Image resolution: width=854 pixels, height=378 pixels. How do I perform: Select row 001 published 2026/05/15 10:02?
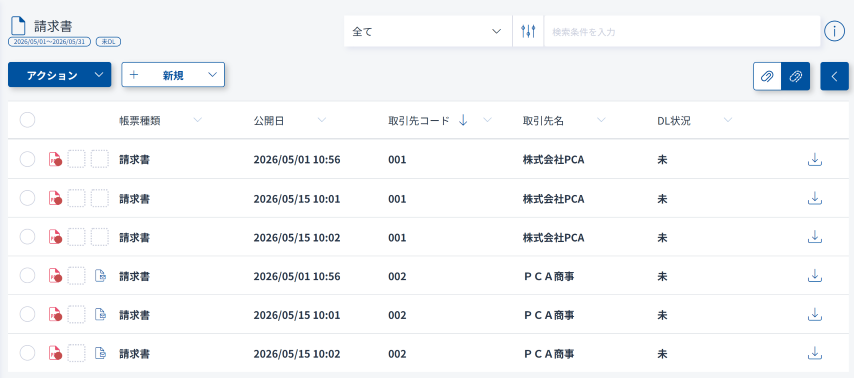[x=27, y=237]
